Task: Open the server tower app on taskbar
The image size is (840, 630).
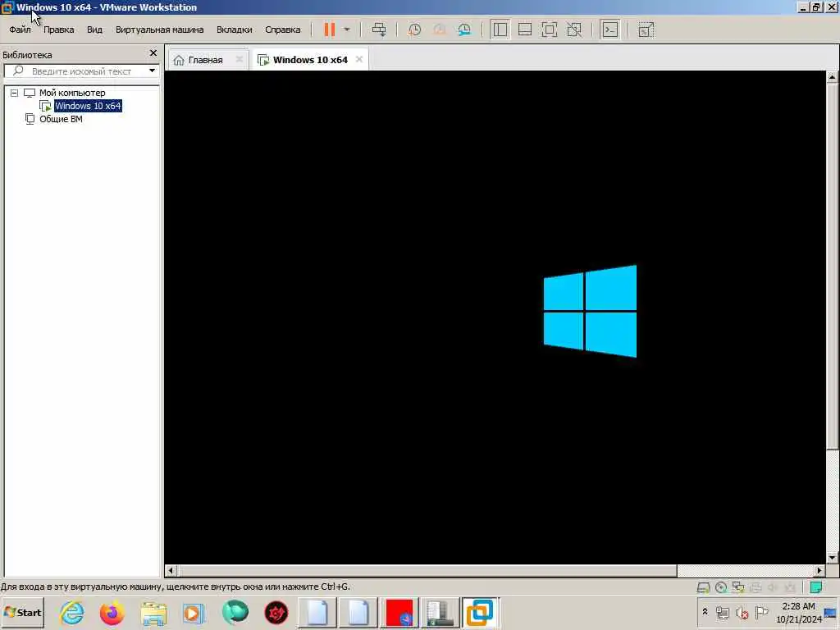Action: click(440, 612)
